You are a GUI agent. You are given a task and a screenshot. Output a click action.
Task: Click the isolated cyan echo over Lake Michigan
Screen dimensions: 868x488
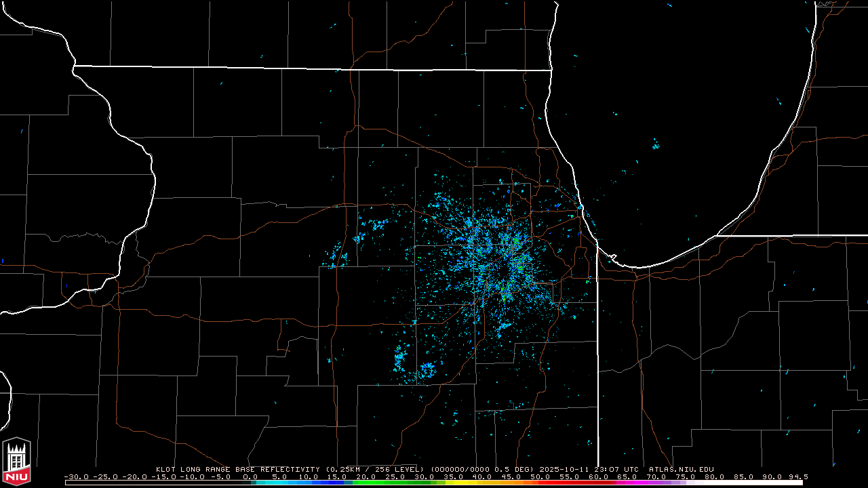click(x=656, y=145)
